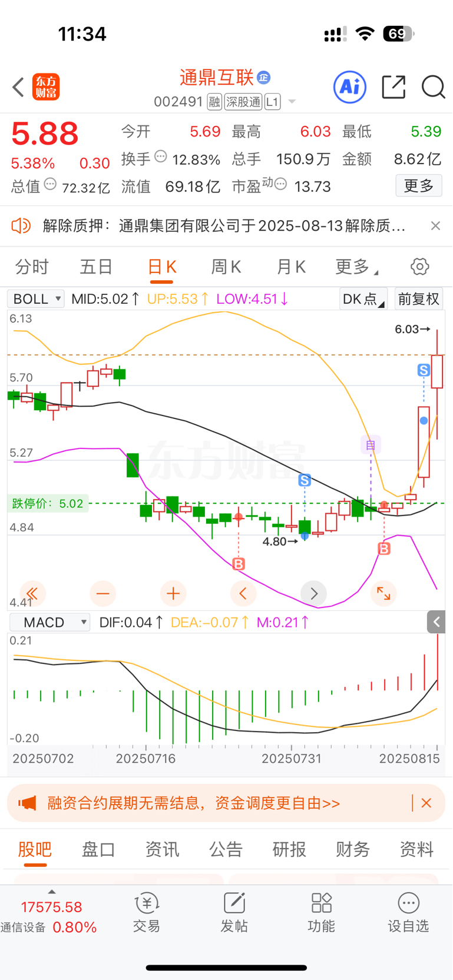This screenshot has width=453, height=980.
Task: Zoom out chart with minus button
Action: tap(102, 593)
